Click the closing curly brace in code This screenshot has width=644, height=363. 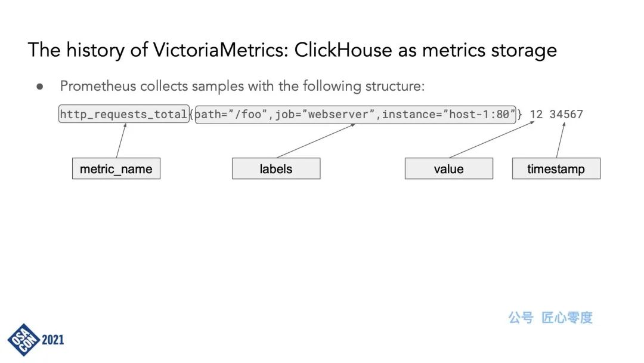pos(520,114)
